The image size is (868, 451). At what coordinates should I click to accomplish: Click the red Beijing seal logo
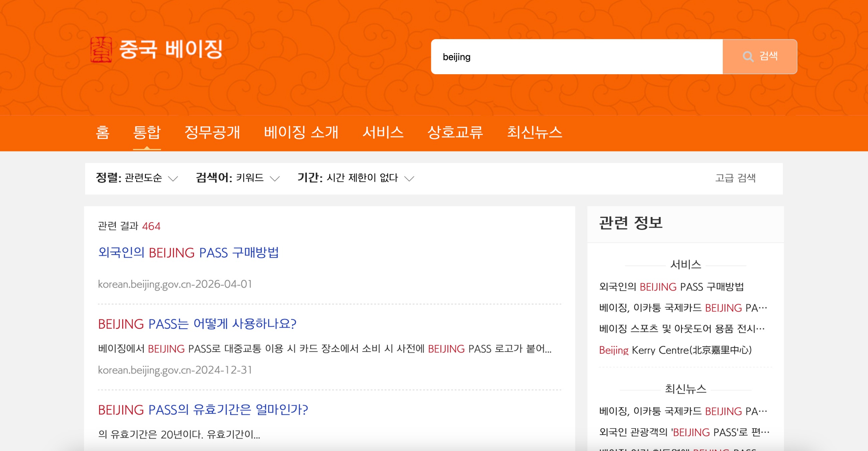[101, 49]
